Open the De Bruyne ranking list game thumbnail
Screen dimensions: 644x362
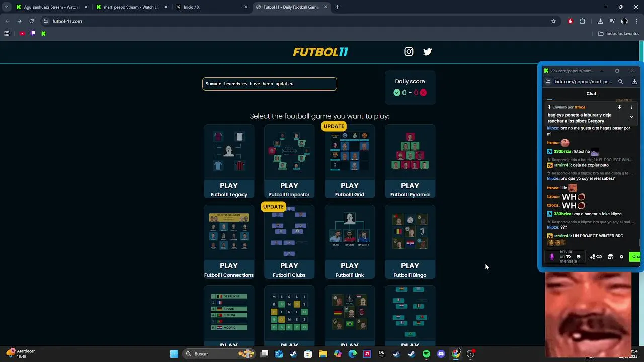(229, 312)
